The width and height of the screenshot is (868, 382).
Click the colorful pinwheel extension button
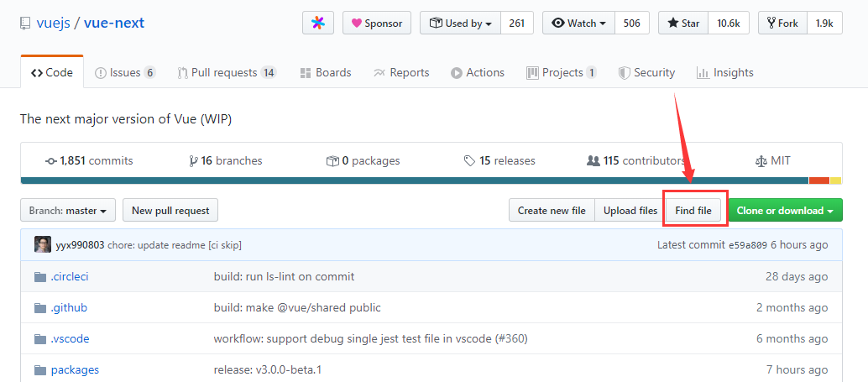[318, 24]
